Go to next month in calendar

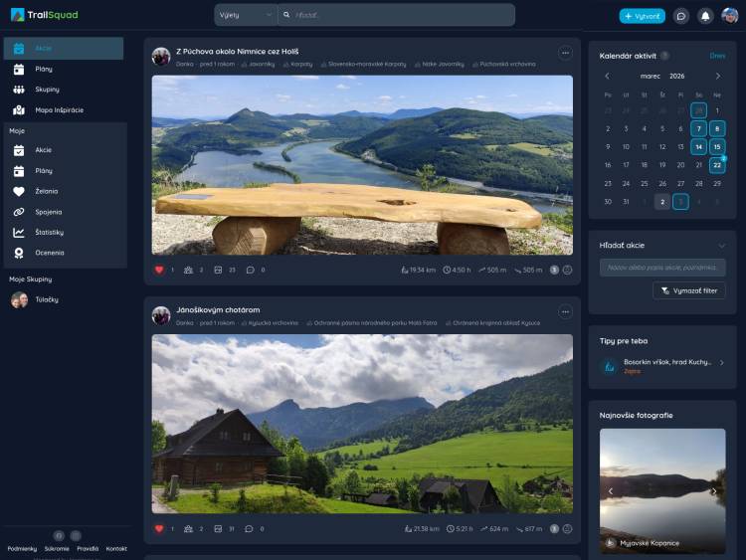718,76
